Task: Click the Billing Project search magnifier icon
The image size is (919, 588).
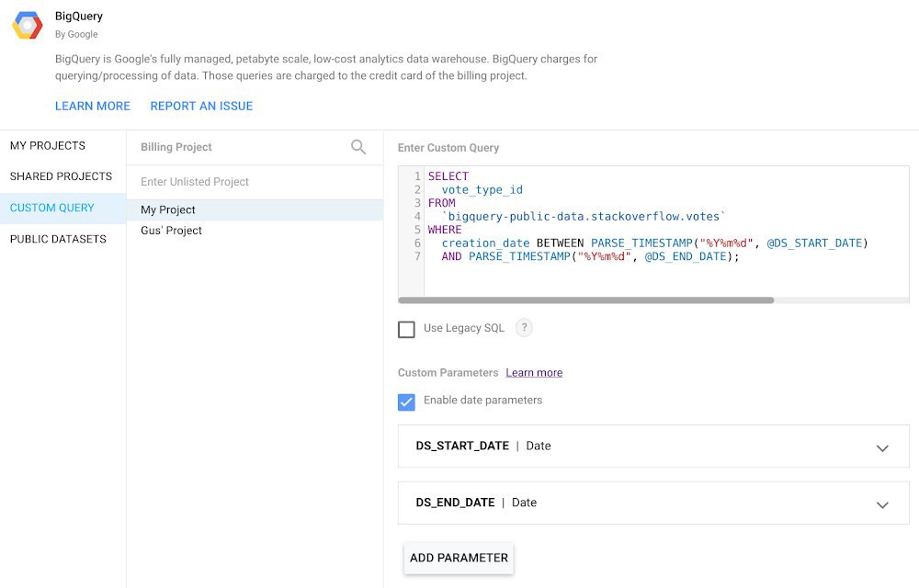Action: 358,147
